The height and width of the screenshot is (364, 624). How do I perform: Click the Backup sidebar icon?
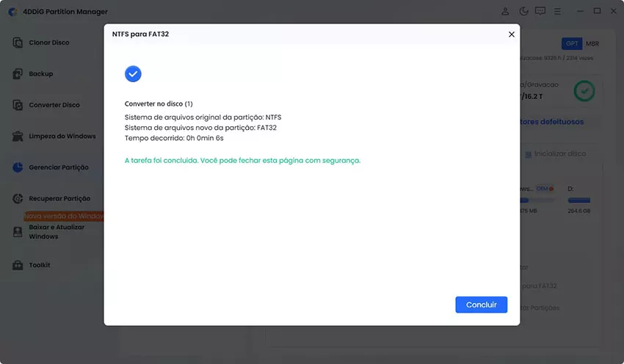18,73
